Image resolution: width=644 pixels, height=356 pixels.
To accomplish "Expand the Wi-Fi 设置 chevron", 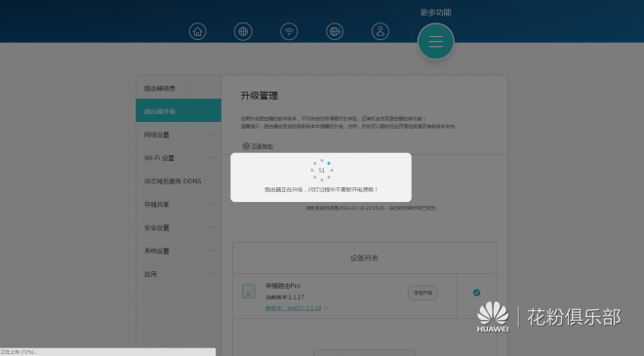I will point(211,158).
